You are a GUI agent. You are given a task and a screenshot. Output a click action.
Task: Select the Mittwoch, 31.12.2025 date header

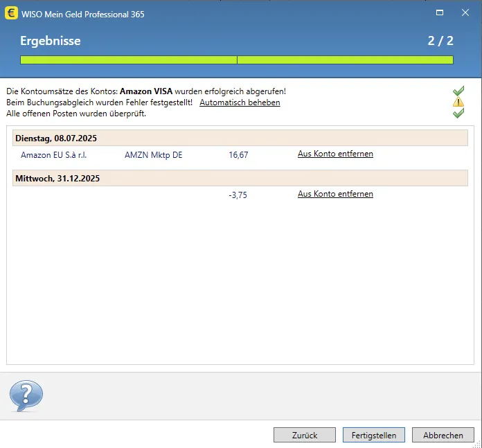pyautogui.click(x=57, y=179)
